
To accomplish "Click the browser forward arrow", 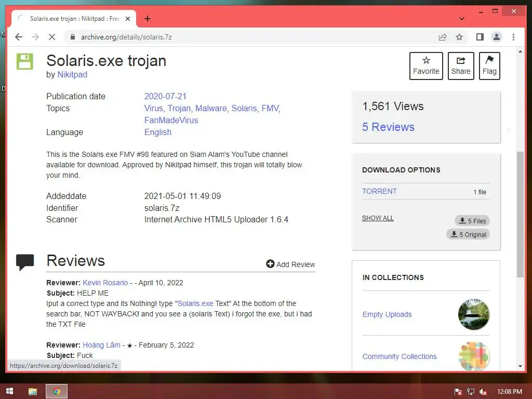I will 35,37.
